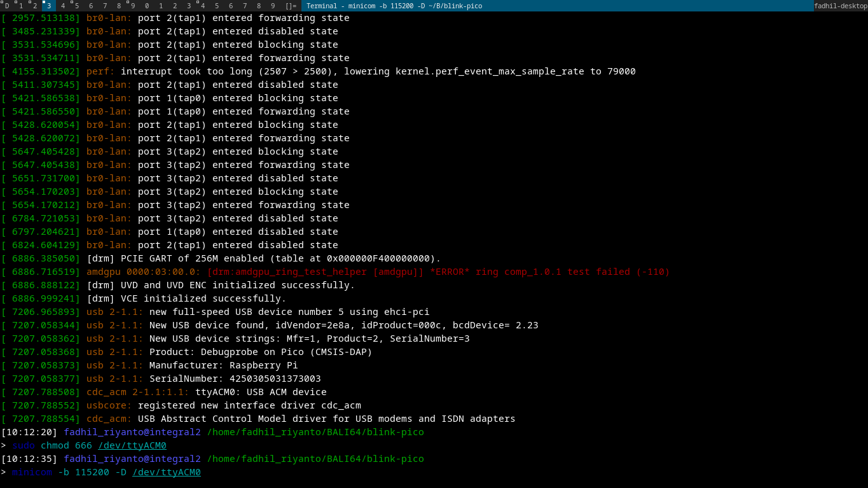
Task: Switch to workspace tag 0
Action: click(x=147, y=6)
